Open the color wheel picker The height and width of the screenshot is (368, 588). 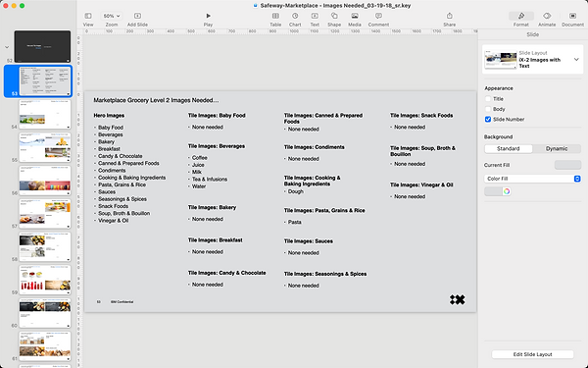[507, 191]
